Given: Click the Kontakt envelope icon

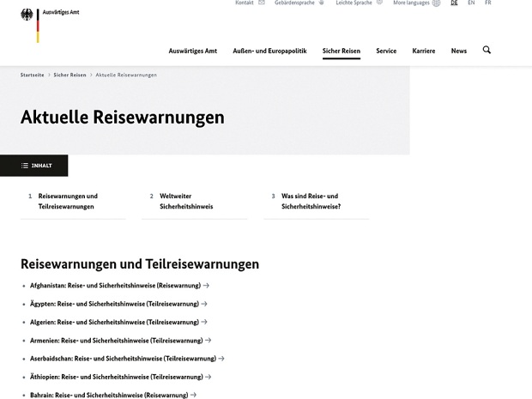Looking at the screenshot, I should tap(262, 3).
